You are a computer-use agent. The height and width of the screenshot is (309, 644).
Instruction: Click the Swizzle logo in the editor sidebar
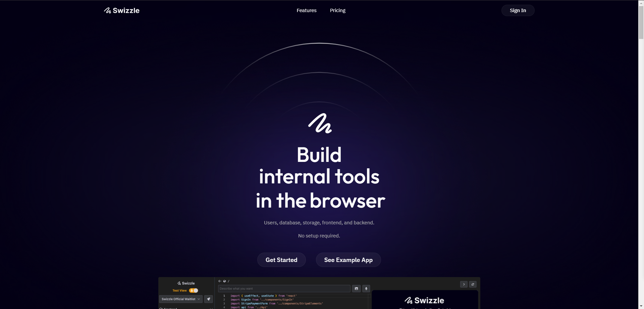[186, 283]
